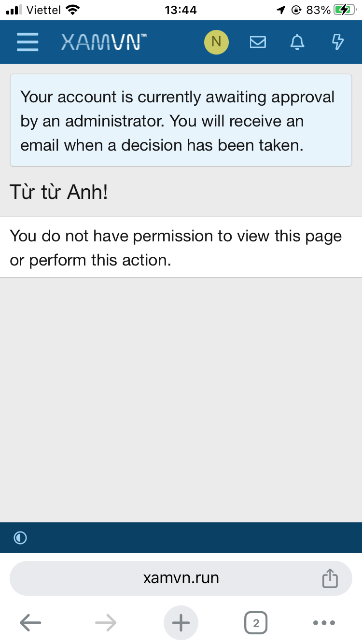This screenshot has width=362, height=644.
Task: Tap the lightning bolt icon
Action: (x=338, y=42)
